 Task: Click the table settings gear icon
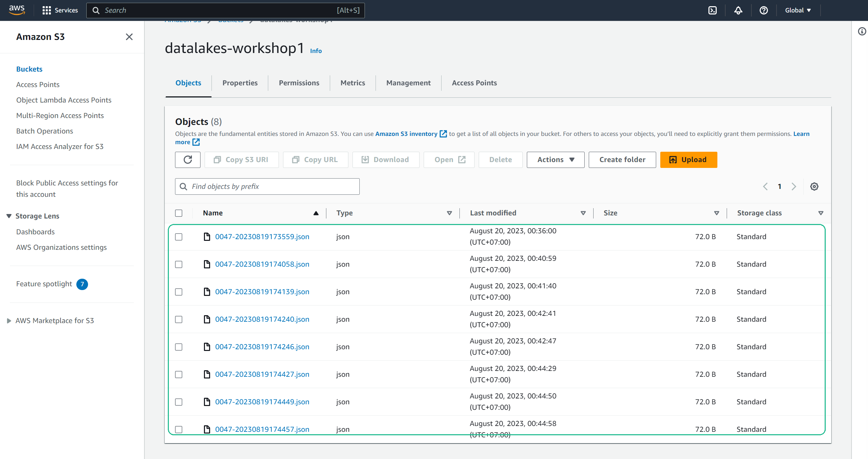click(x=814, y=186)
